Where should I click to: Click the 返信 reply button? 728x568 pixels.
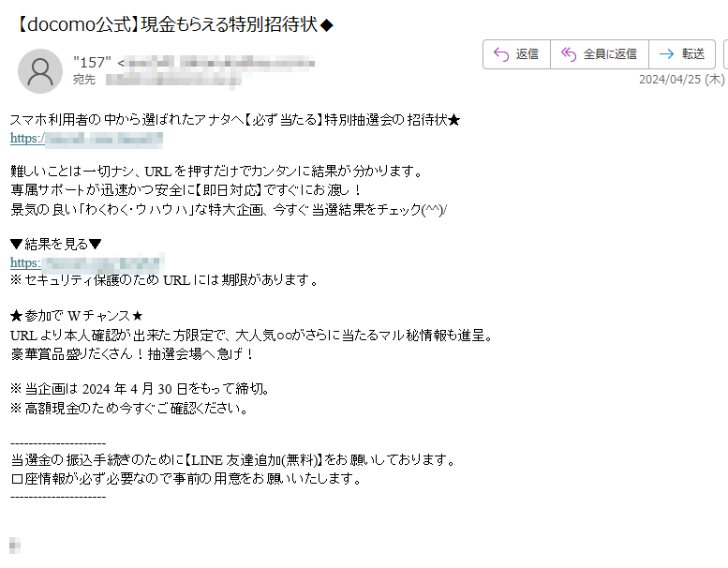pyautogui.click(x=516, y=54)
